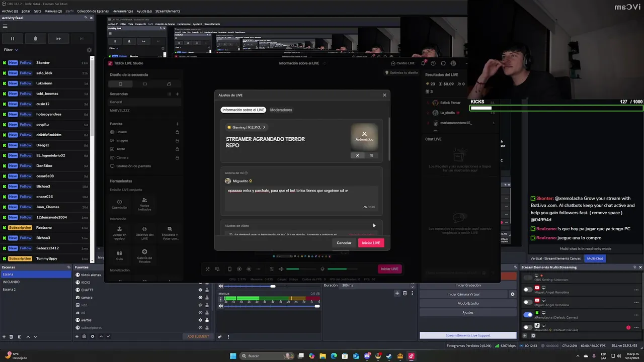This screenshot has height=362, width=644.
Task: Open Centro LIVE in TikTok LIVE Studio
Action: tap(403, 63)
